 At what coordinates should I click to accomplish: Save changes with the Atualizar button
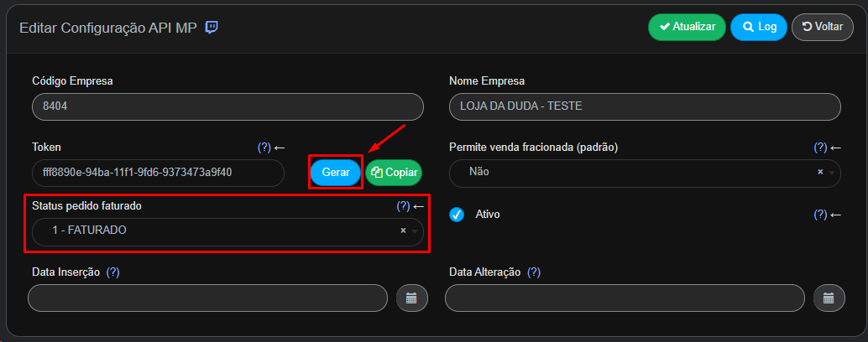point(687,27)
